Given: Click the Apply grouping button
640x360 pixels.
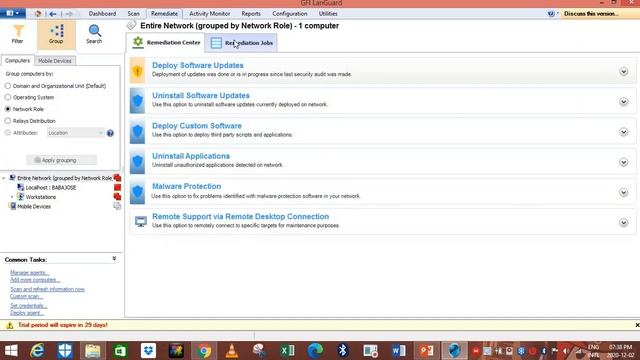Looking at the screenshot, I should coord(62,160).
